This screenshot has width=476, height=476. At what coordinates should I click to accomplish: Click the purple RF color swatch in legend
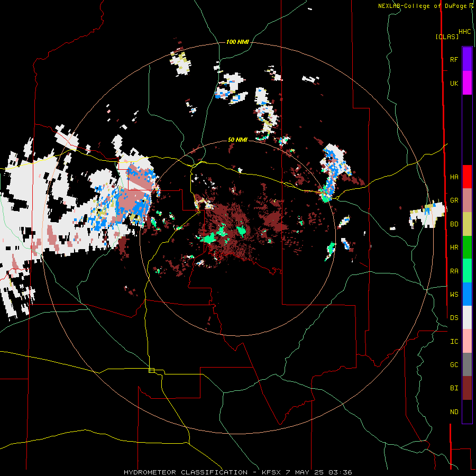coord(467,59)
